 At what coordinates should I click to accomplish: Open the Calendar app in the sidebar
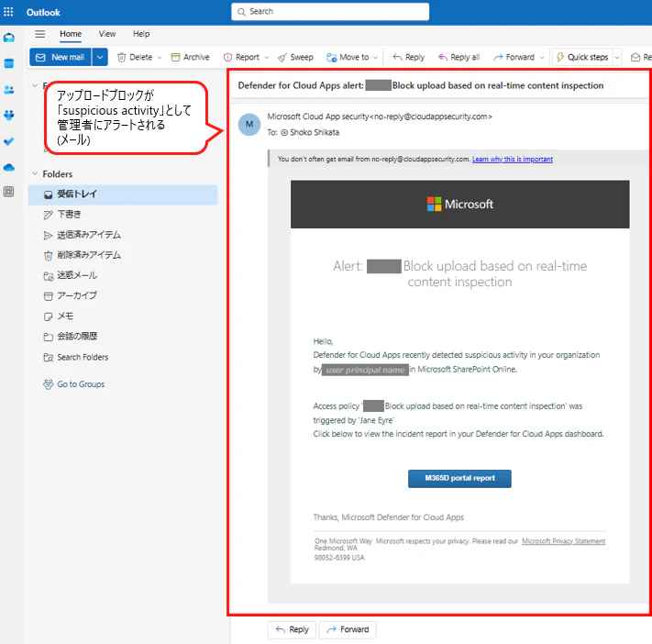tap(9, 63)
